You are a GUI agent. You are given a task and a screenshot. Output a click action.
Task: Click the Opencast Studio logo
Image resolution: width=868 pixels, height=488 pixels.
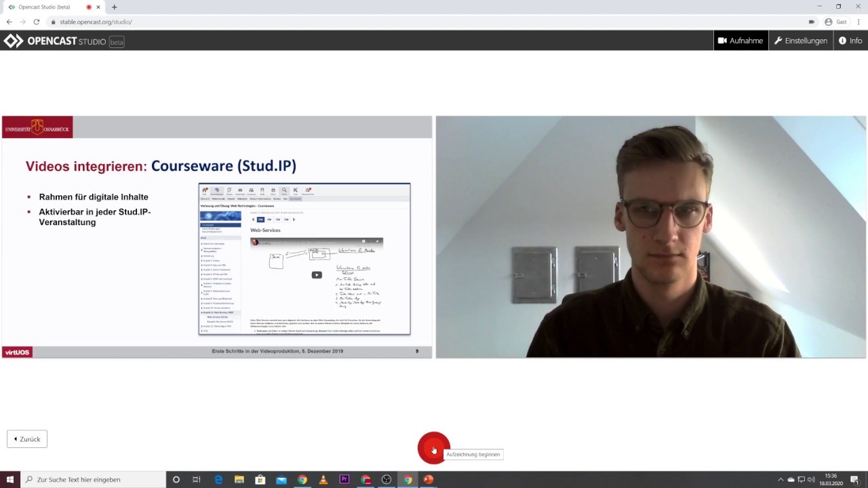[x=63, y=41]
